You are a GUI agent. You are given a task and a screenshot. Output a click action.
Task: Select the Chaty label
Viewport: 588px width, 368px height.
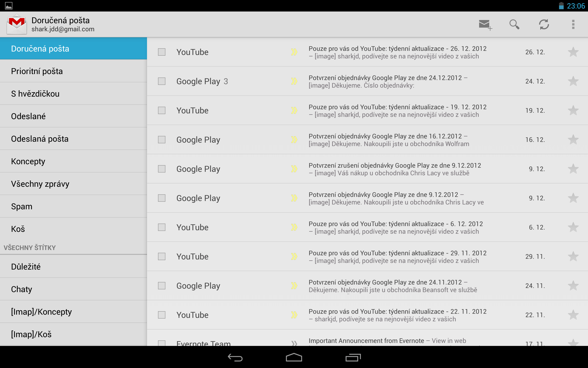pyautogui.click(x=73, y=289)
